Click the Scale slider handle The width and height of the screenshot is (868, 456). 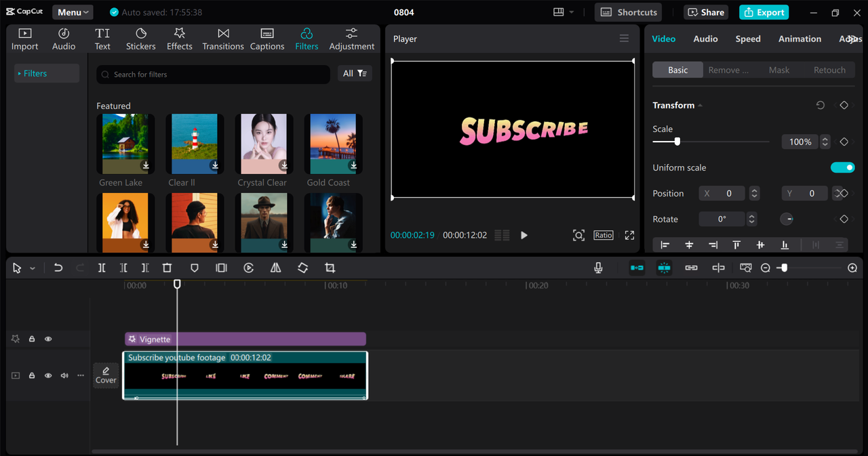pos(677,142)
